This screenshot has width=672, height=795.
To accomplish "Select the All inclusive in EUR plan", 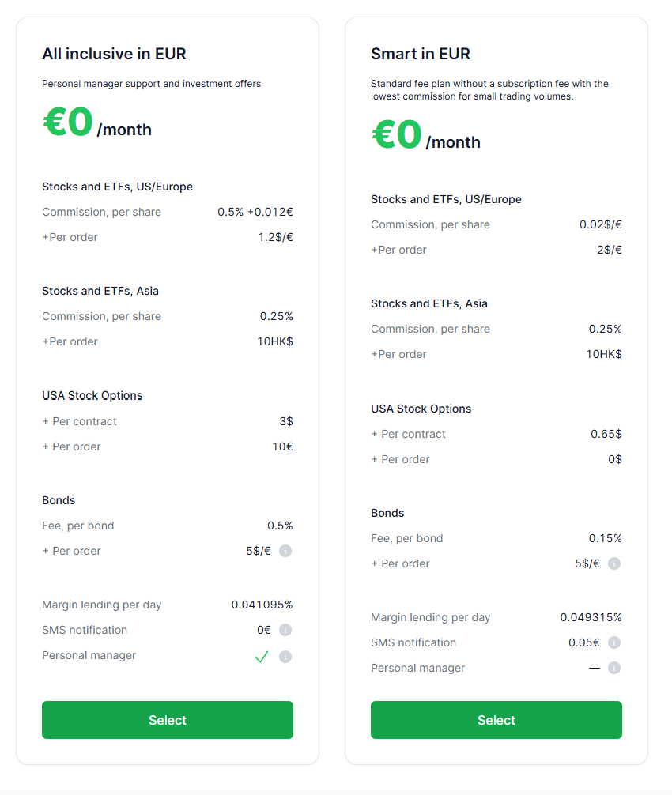I will click(168, 720).
